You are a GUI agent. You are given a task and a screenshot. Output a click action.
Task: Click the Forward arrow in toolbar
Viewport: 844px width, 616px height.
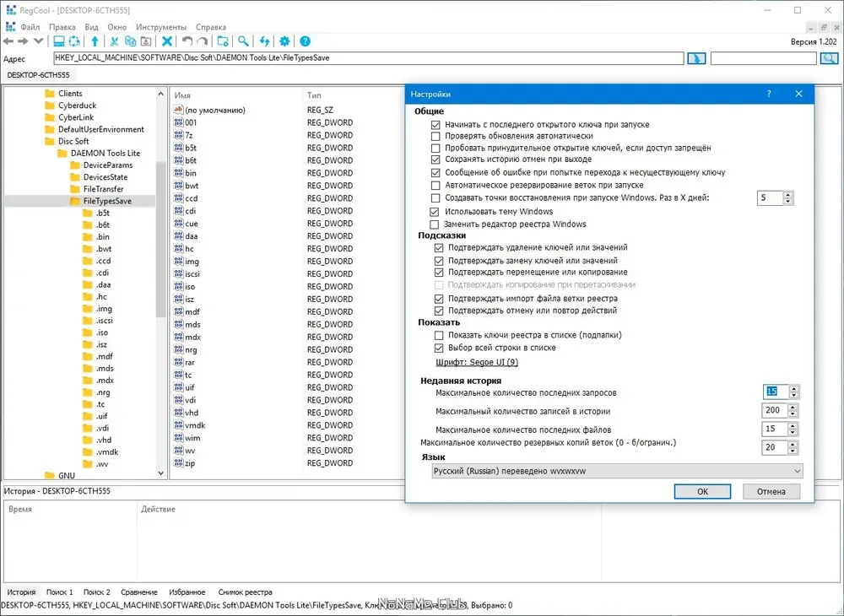coord(23,41)
